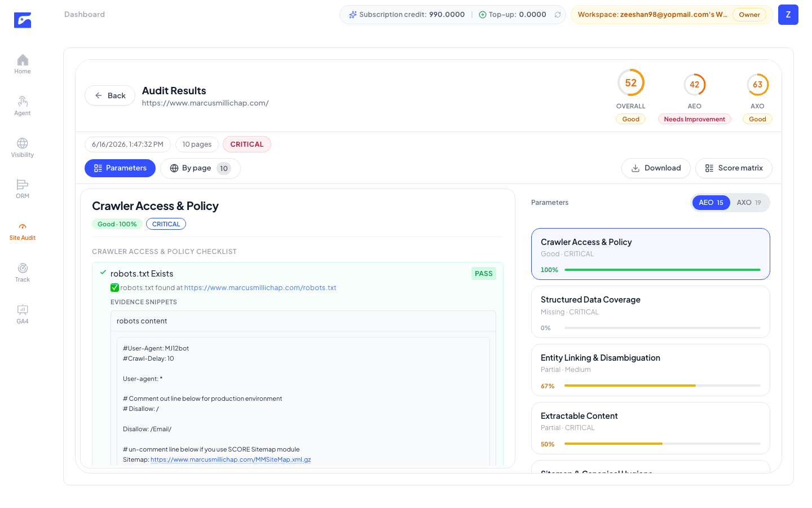Click the robots content snippet header
This screenshot has height=508, width=812.
coord(303,321)
